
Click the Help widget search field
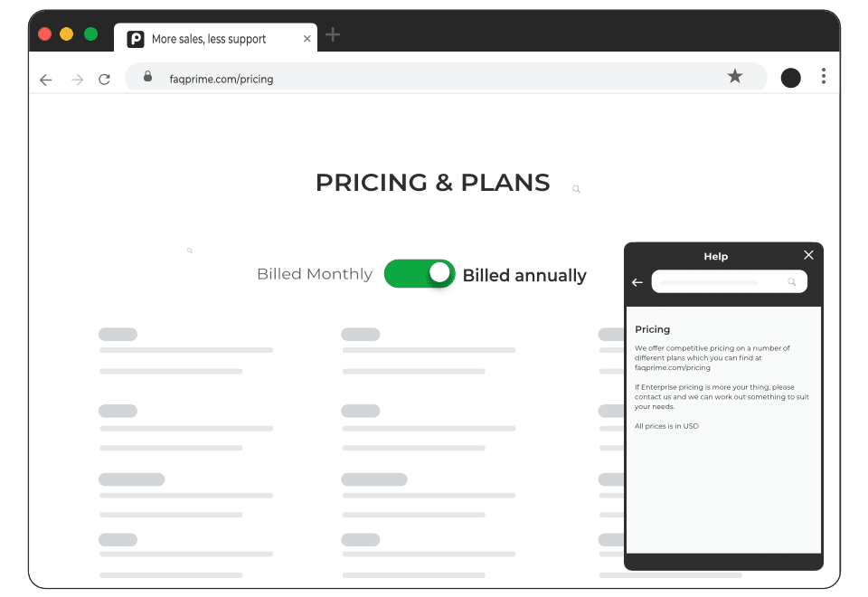(x=729, y=282)
